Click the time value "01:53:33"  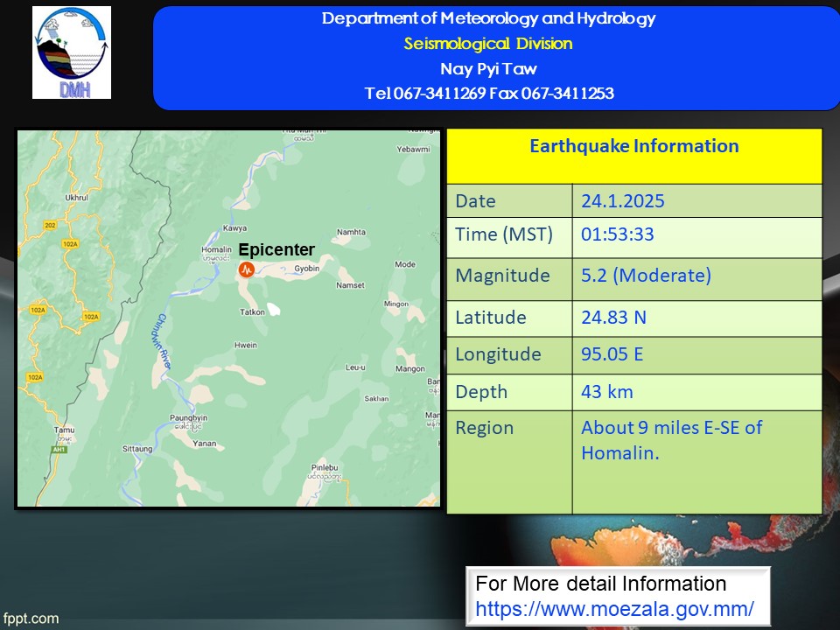[617, 234]
